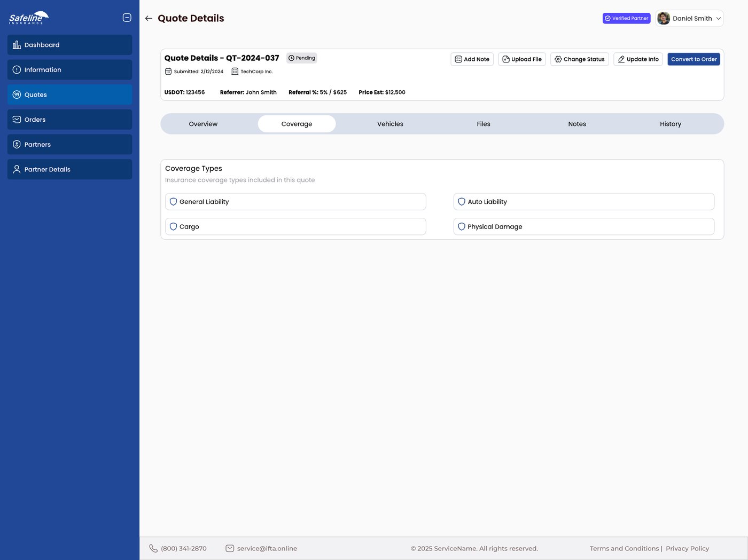View the History tab
748x560 pixels.
[671, 124]
